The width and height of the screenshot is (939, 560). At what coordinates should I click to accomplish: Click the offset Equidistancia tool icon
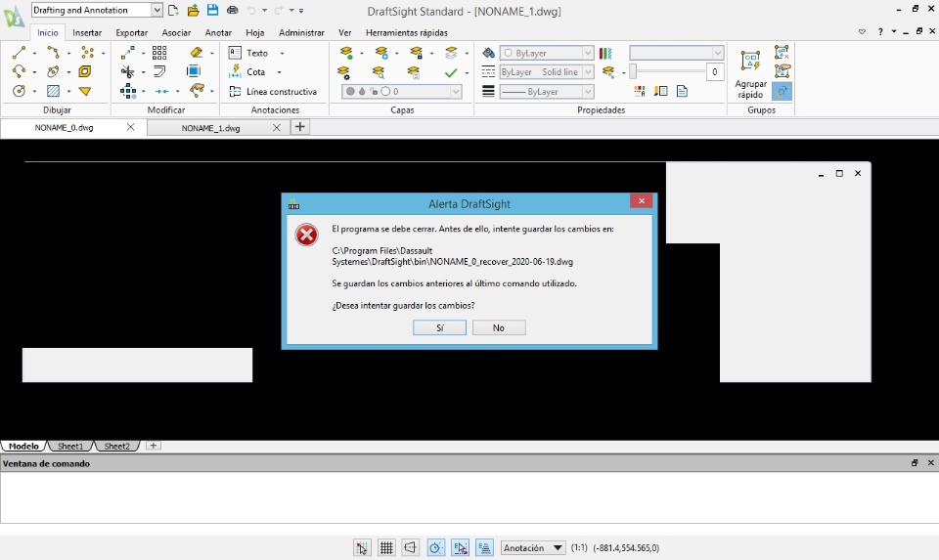[159, 71]
